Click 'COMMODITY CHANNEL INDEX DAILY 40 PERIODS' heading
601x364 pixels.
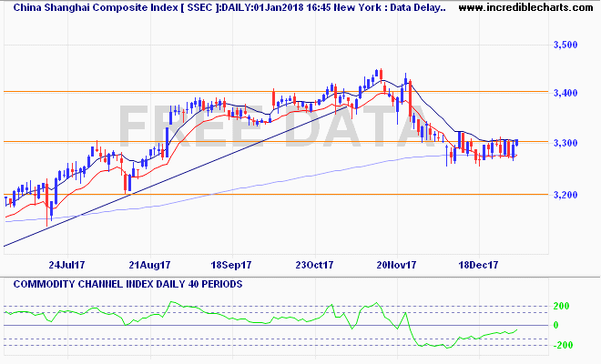coord(127,284)
